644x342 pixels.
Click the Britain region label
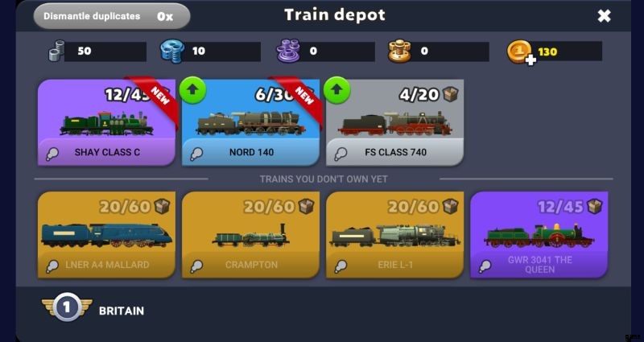click(122, 311)
